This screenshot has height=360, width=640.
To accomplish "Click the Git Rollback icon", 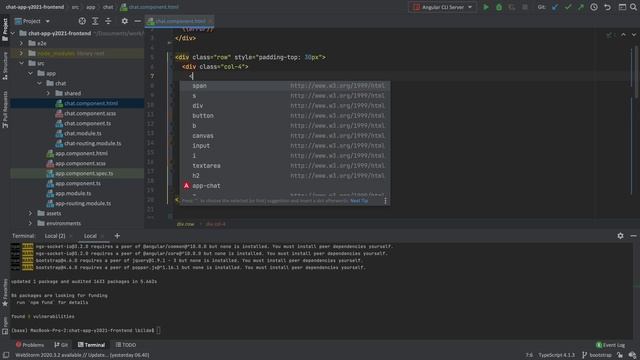I will (607, 7).
